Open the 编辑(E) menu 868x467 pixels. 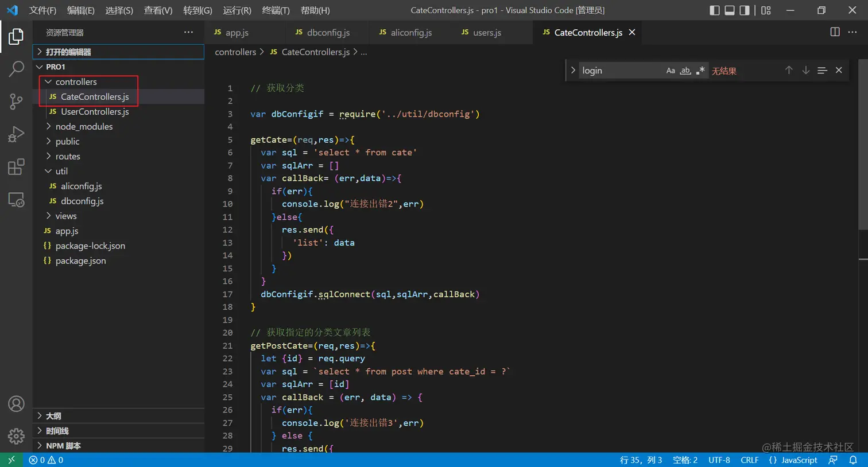(80, 10)
